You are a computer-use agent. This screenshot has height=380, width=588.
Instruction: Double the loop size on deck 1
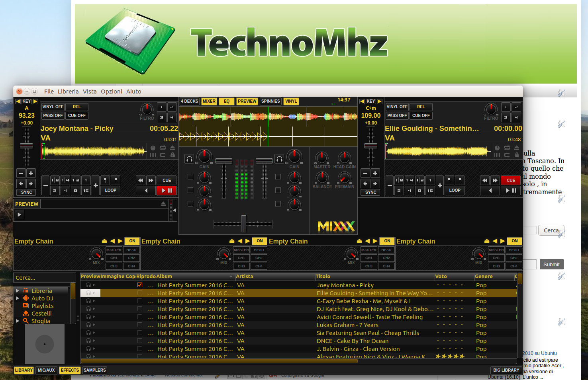96,185
